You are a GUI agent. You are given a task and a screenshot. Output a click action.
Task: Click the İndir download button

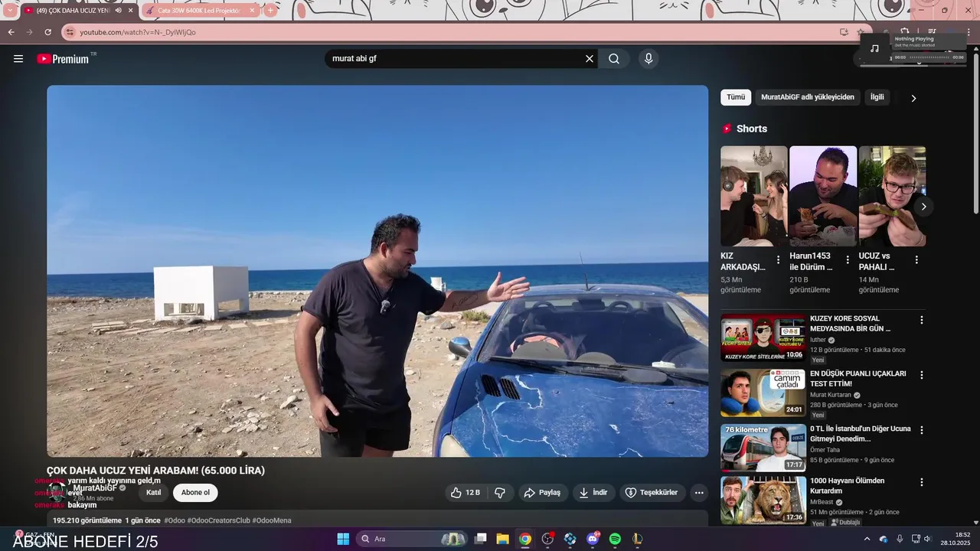coord(593,493)
